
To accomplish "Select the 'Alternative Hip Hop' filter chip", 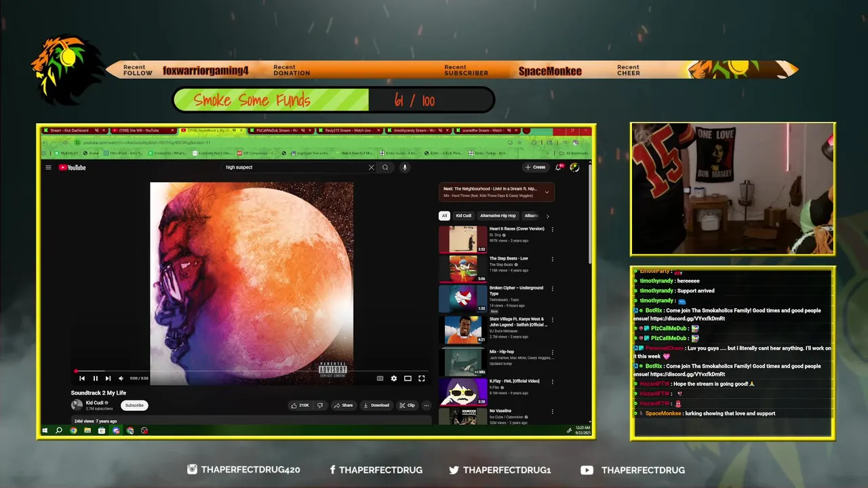I will tap(498, 216).
